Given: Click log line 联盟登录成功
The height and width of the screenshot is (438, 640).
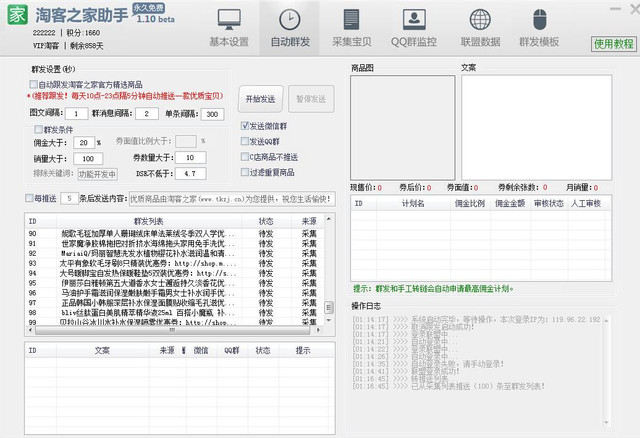Looking at the screenshot, I should tap(406, 371).
